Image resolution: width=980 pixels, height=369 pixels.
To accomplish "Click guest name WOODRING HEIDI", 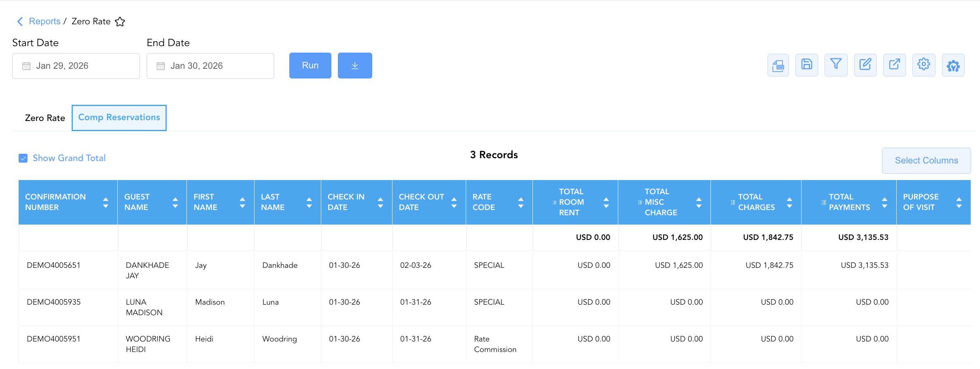I will [x=148, y=344].
